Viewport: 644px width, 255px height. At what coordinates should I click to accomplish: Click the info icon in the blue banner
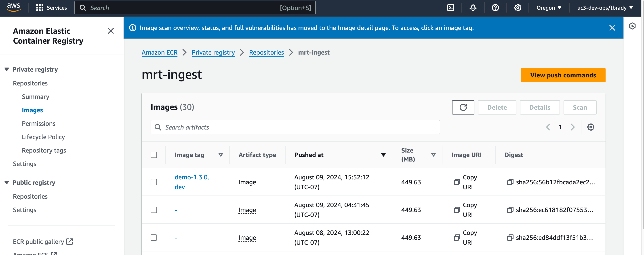point(133,28)
